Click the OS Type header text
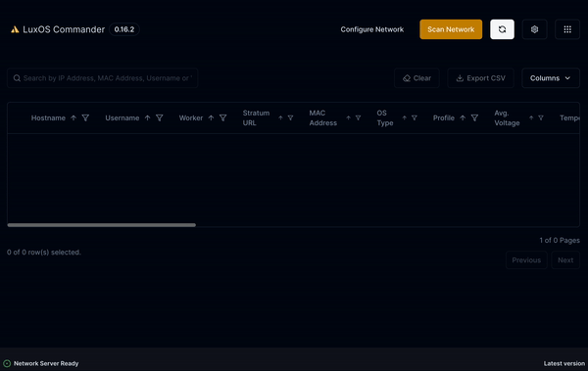The image size is (588, 371). click(385, 117)
